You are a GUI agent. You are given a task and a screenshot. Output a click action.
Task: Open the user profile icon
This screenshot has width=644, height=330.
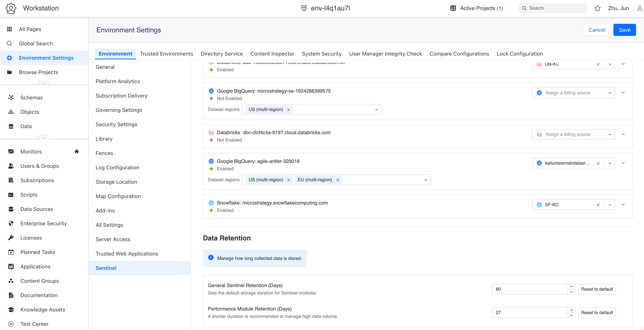coord(639,8)
